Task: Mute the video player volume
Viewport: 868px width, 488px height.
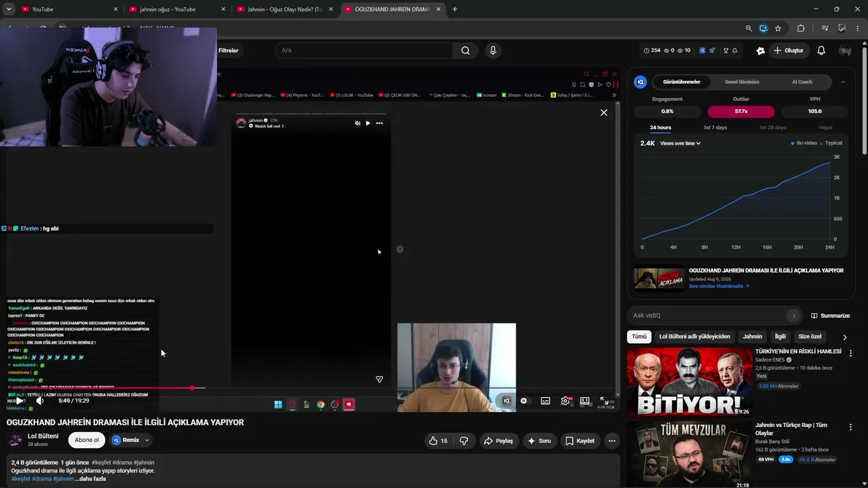Action: point(40,401)
